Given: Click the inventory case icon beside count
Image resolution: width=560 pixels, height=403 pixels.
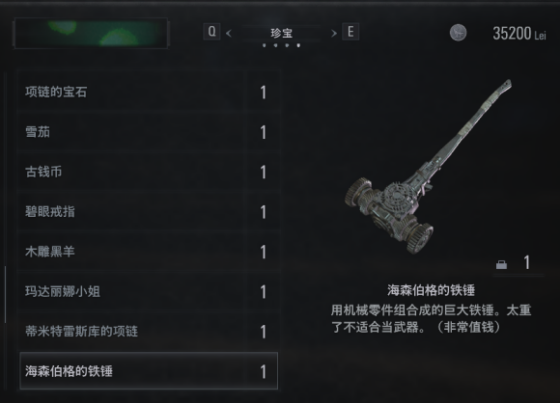Looking at the screenshot, I should (501, 264).
